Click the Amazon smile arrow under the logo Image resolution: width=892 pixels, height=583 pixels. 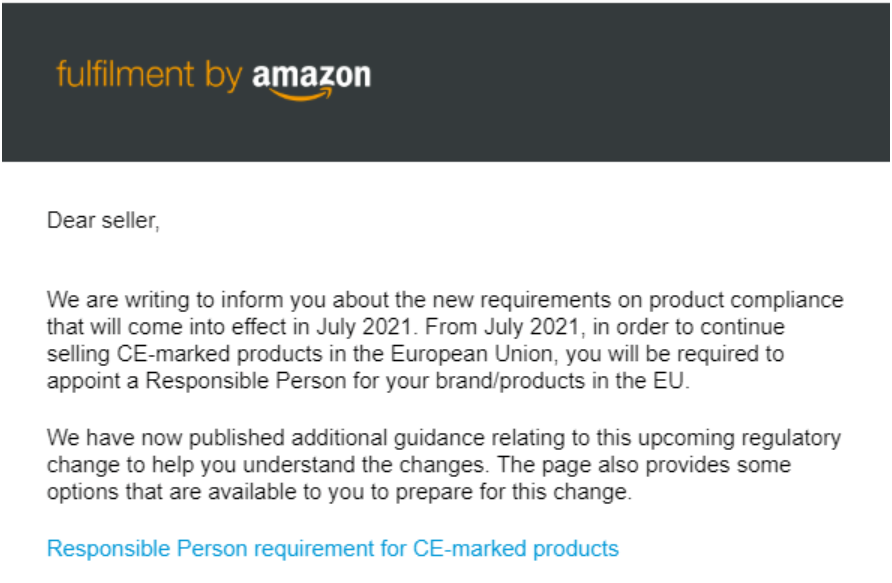301,94
